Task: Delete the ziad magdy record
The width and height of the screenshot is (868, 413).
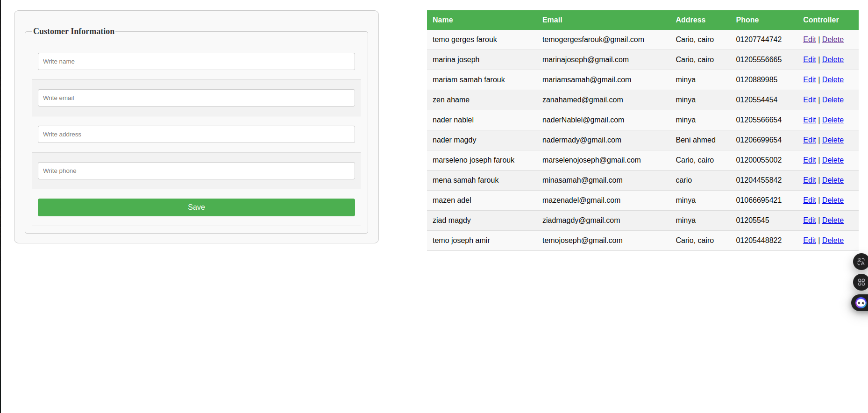Action: click(832, 221)
